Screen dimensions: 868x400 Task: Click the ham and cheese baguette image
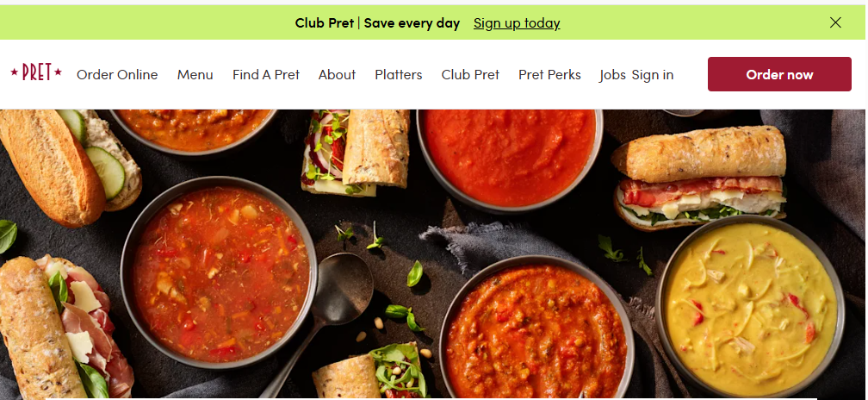(x=699, y=176)
